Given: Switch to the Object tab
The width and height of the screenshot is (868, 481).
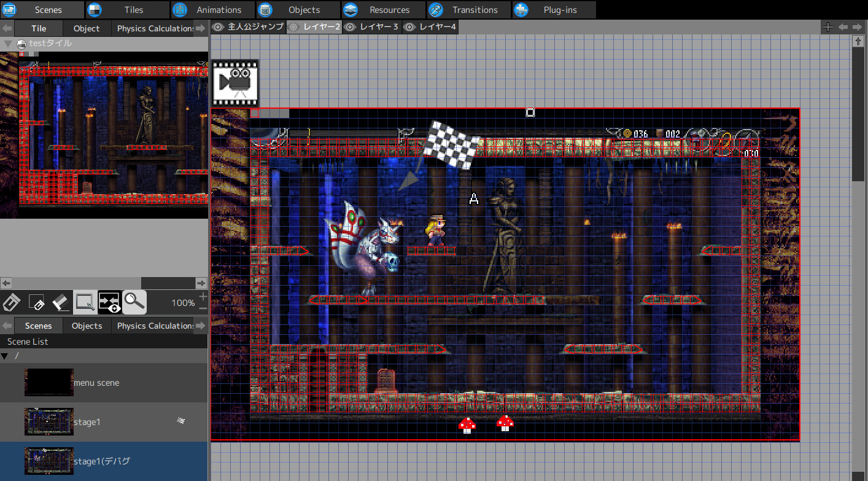Looking at the screenshot, I should [86, 27].
